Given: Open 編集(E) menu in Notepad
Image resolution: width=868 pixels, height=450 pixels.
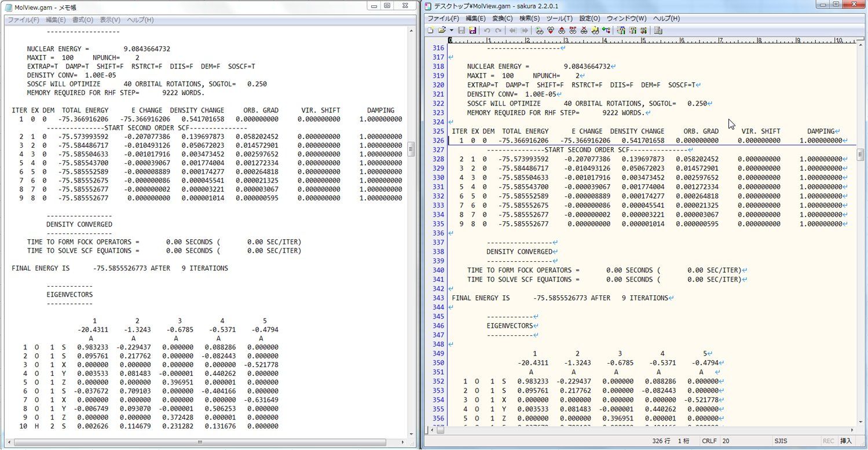Looking at the screenshot, I should click(56, 20).
